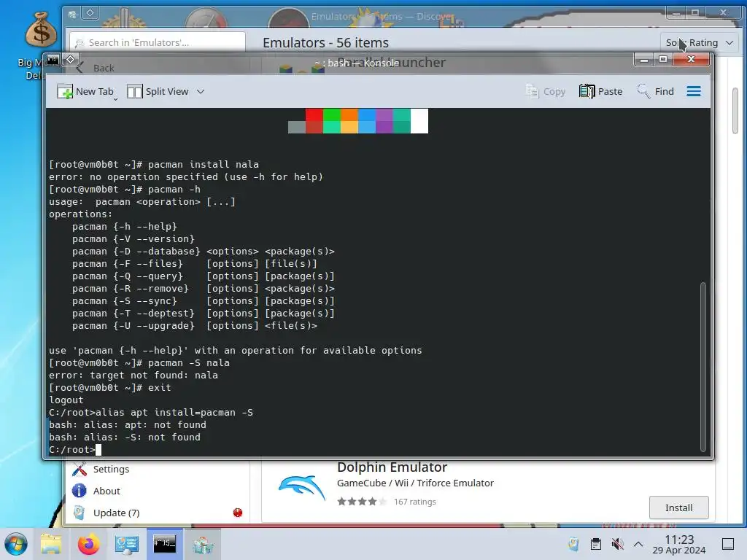Close the Konsole window
Viewport: 747px width, 560px height.
pyautogui.click(x=692, y=60)
